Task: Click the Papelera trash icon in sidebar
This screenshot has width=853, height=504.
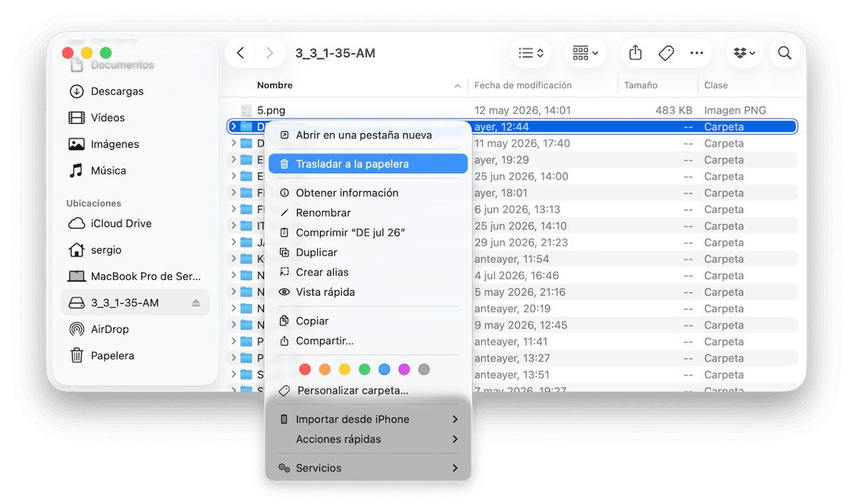Action: [76, 355]
